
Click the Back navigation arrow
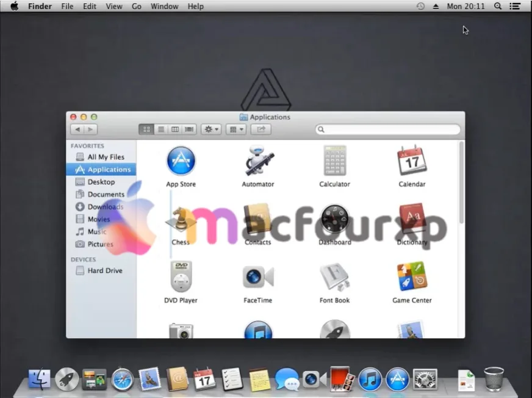pyautogui.click(x=77, y=129)
